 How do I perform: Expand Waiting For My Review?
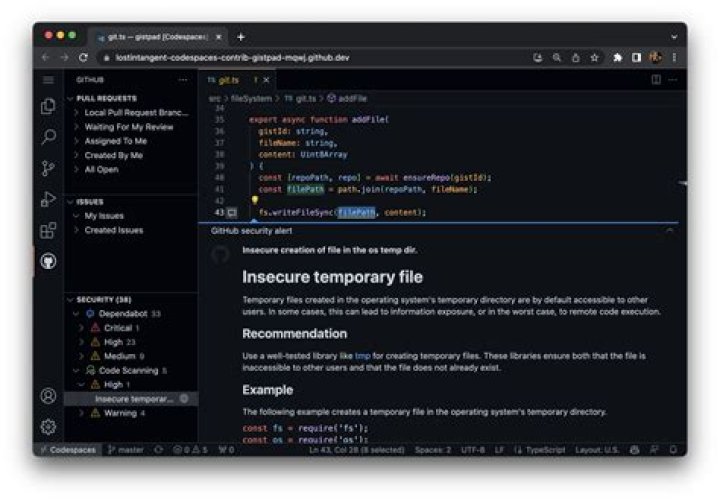(x=77, y=127)
